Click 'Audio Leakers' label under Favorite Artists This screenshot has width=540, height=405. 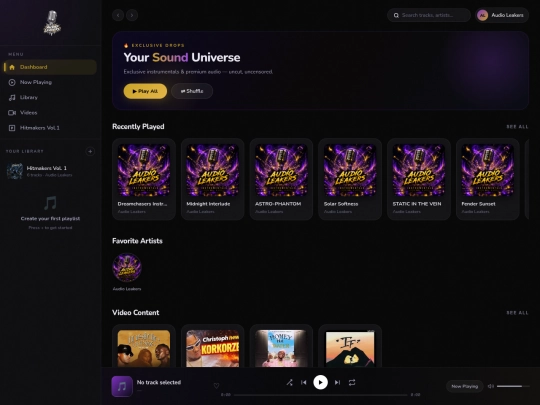pyautogui.click(x=127, y=289)
